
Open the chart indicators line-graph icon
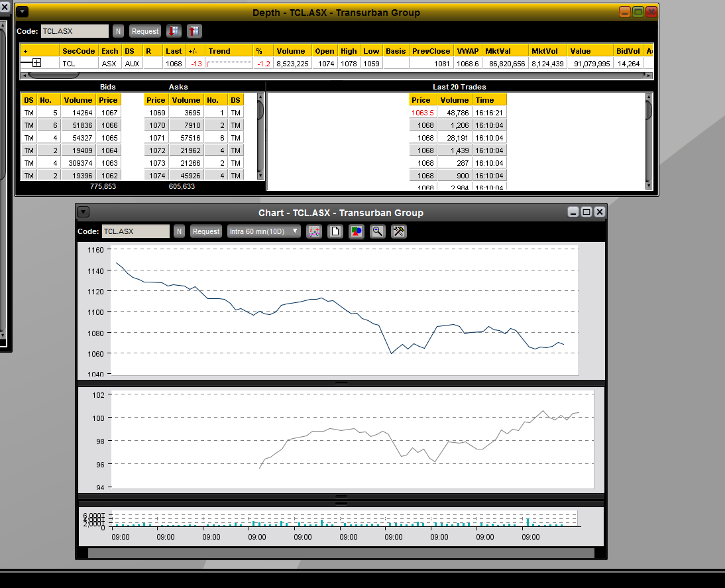[314, 231]
